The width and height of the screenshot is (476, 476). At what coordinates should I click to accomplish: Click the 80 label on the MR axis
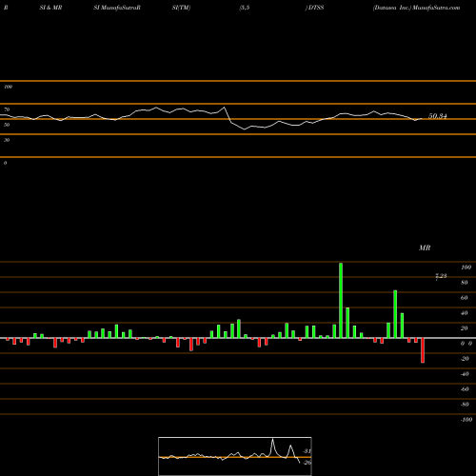465,283
